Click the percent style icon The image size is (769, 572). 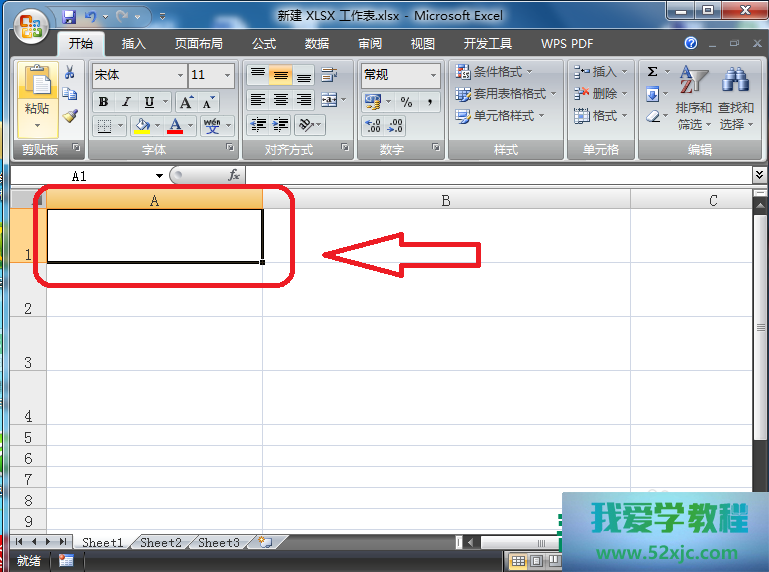406,102
